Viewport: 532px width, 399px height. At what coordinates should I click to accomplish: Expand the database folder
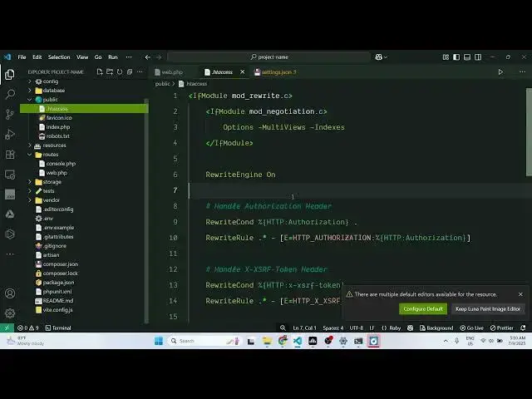point(30,91)
